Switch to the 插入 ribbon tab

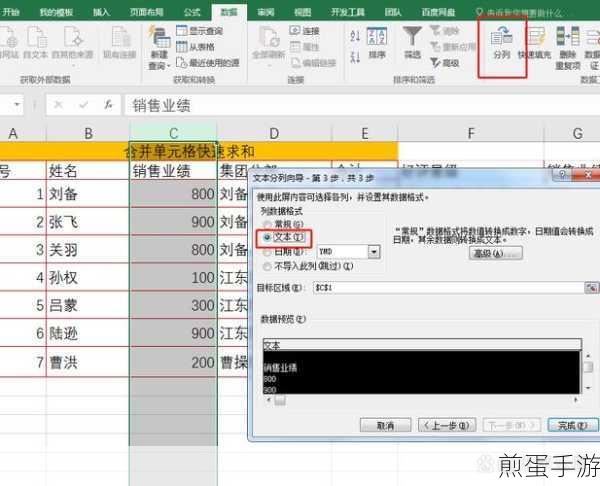click(101, 12)
